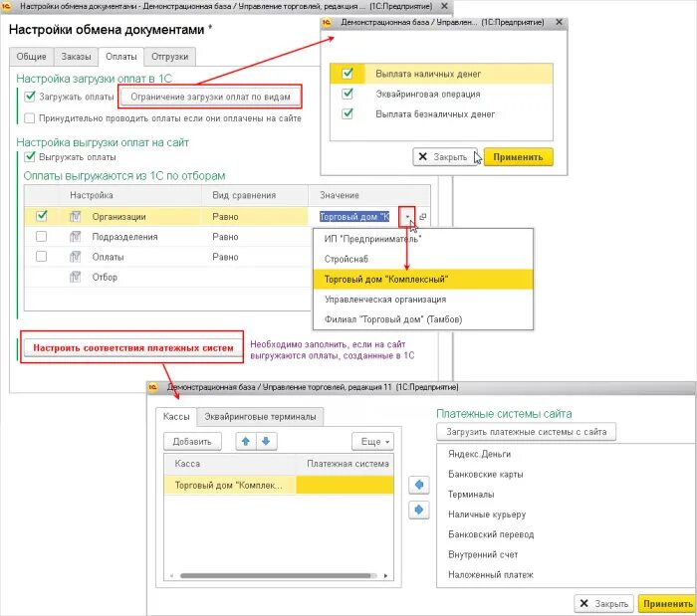Check the Подразделения filter row checkbox
Image resolution: width=697 pixels, height=616 pixels.
point(42,236)
